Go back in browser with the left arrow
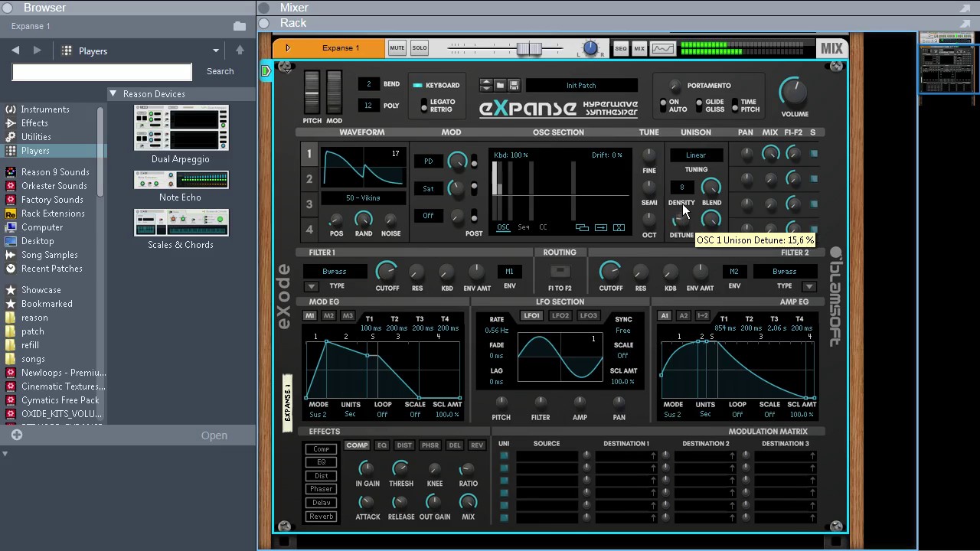This screenshot has height=551, width=980. click(15, 51)
